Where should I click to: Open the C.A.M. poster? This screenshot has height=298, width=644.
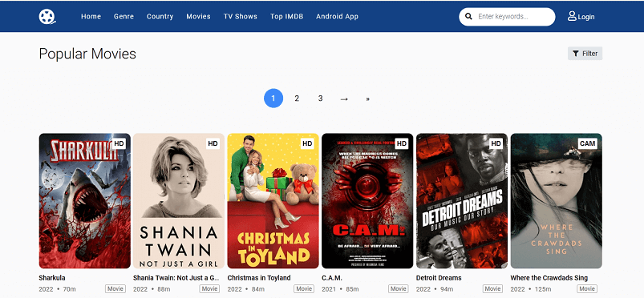[x=367, y=201]
